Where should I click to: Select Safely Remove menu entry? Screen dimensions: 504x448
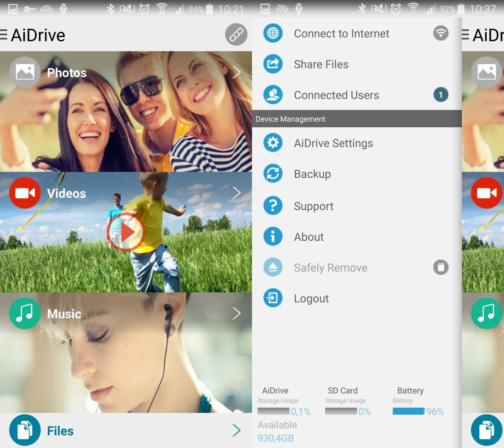coord(357,268)
